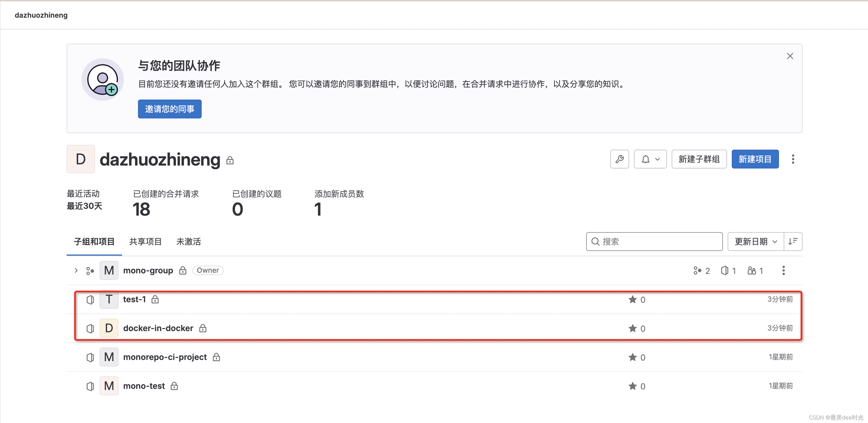Click the lock icon next to mono-test
Image resolution: width=868 pixels, height=423 pixels.
click(x=174, y=386)
